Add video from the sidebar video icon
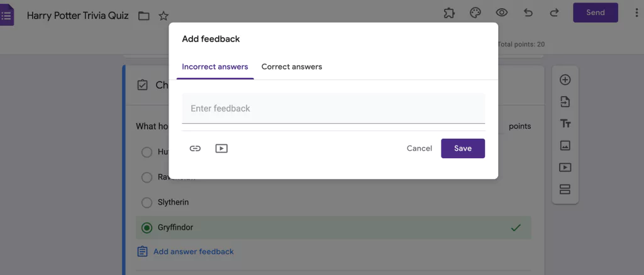Screen dimensions: 644x275 click(565, 168)
